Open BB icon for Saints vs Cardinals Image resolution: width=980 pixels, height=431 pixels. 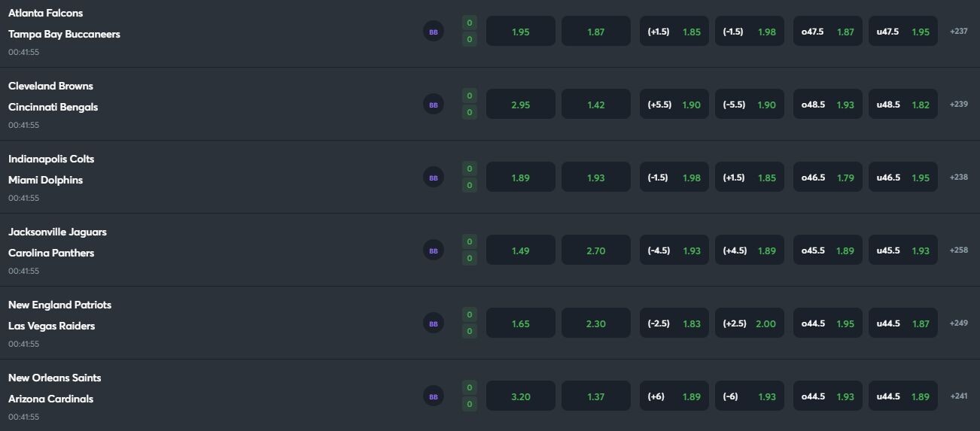click(x=433, y=396)
